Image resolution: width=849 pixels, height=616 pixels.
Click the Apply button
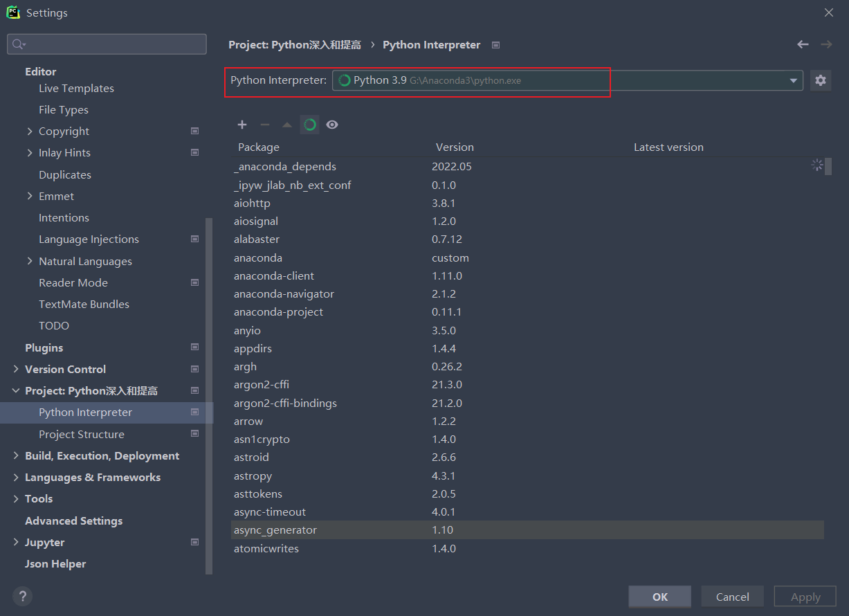tap(805, 597)
